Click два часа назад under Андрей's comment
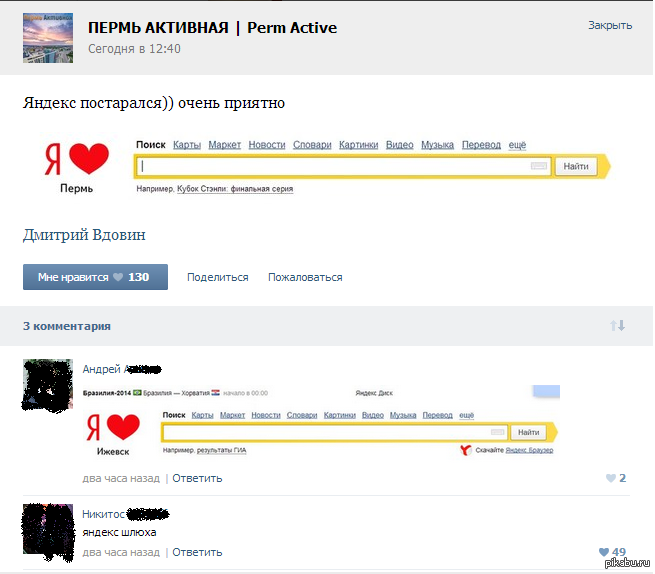Viewport: 655px width, 574px height. click(121, 478)
